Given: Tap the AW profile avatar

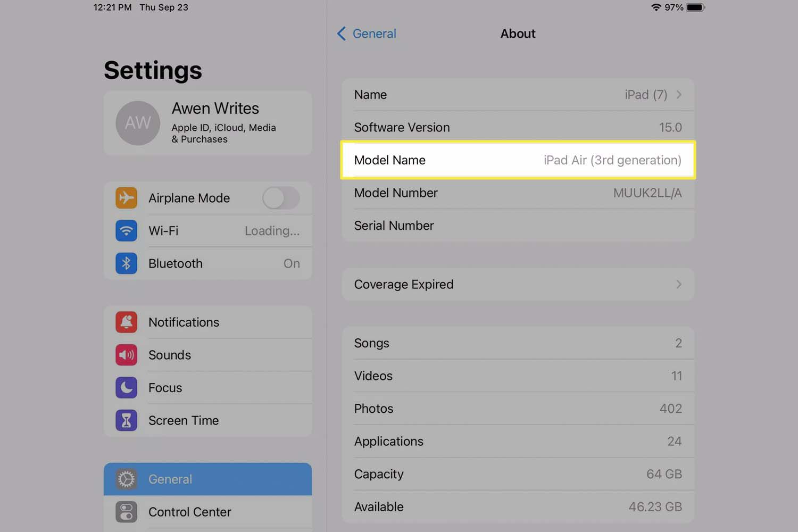Looking at the screenshot, I should [x=138, y=123].
